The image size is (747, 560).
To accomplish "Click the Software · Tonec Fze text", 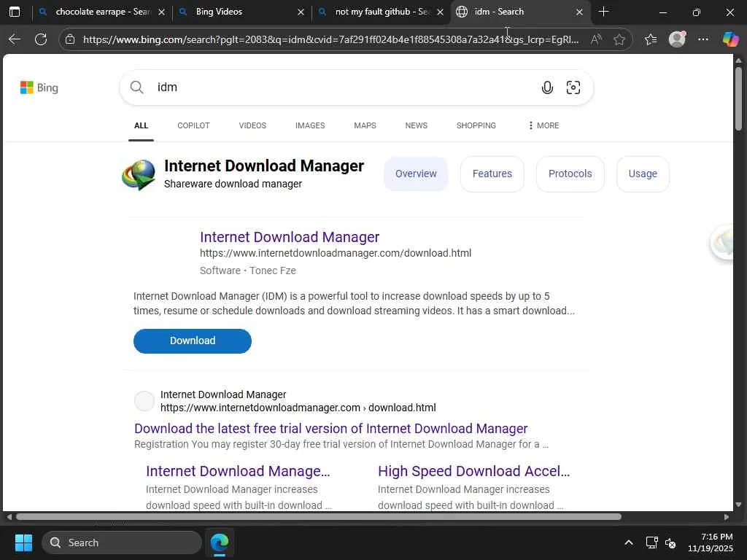I will click(x=248, y=271).
